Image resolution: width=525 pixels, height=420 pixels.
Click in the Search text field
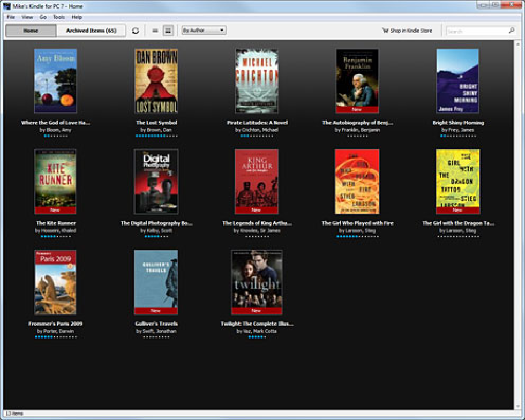point(476,31)
